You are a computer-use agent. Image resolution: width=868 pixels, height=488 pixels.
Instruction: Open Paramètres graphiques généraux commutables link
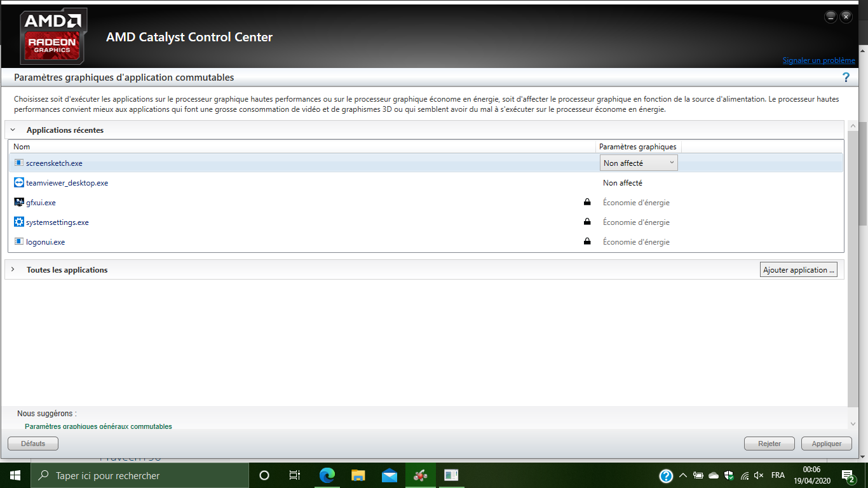point(98,426)
